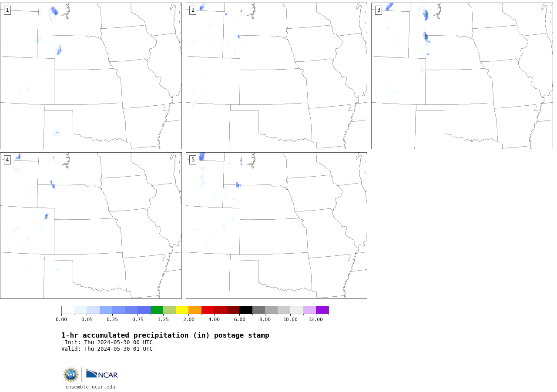Click the panel number label 2

click(x=193, y=10)
